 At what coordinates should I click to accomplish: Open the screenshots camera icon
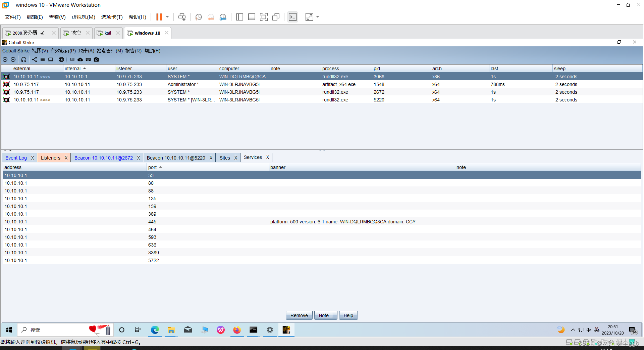[x=96, y=59]
